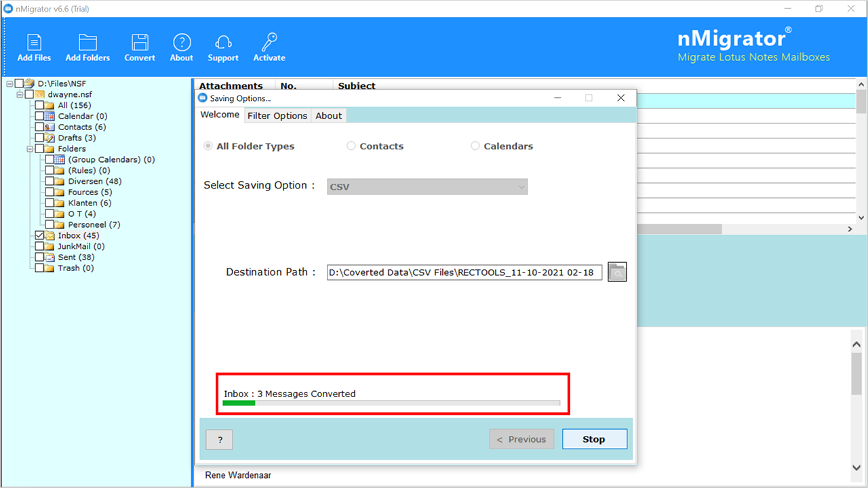
Task: Switch to the Filter Options tab
Action: (x=277, y=116)
